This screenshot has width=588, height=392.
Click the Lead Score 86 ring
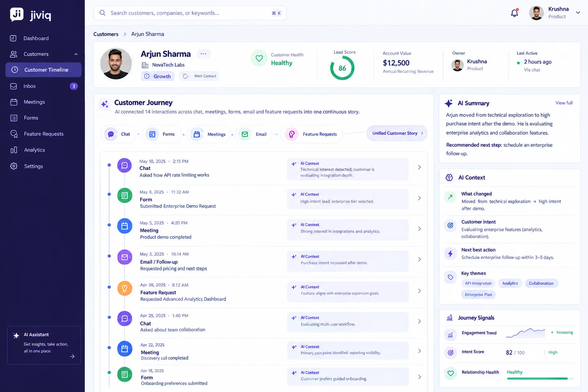pos(342,68)
